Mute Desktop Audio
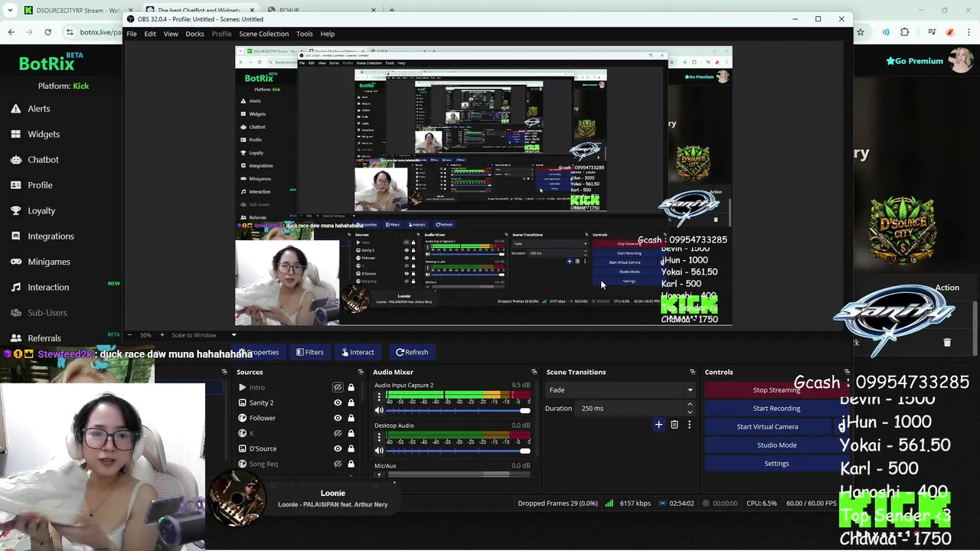 379,451
